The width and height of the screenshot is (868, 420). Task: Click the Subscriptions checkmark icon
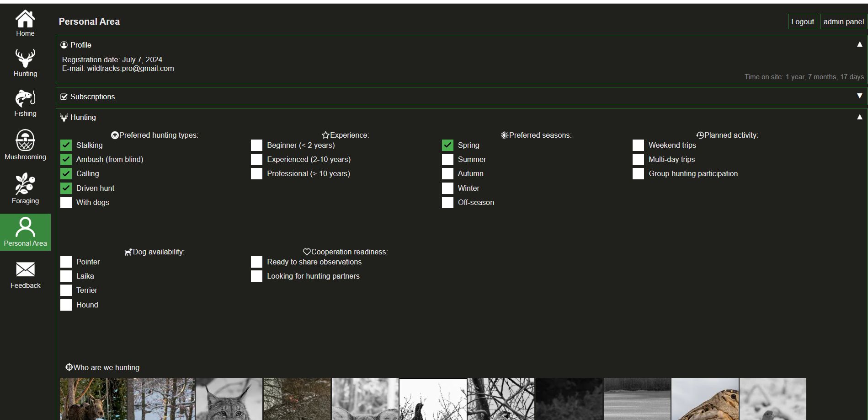64,97
